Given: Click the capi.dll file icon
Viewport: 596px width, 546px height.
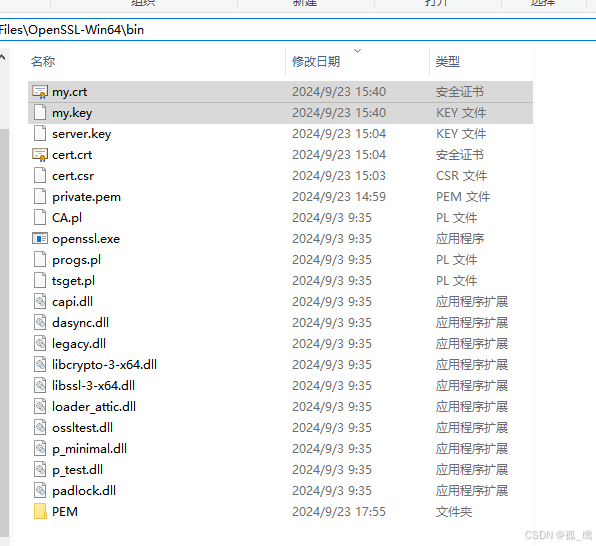Looking at the screenshot, I should pos(40,302).
